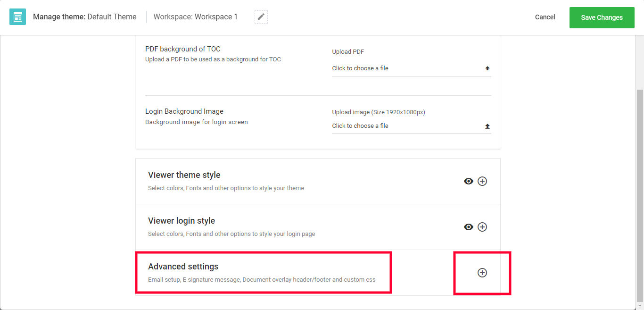Click the 'Manage theme: Default Theme' title
Screen dimensions: 644x310
(x=85, y=17)
